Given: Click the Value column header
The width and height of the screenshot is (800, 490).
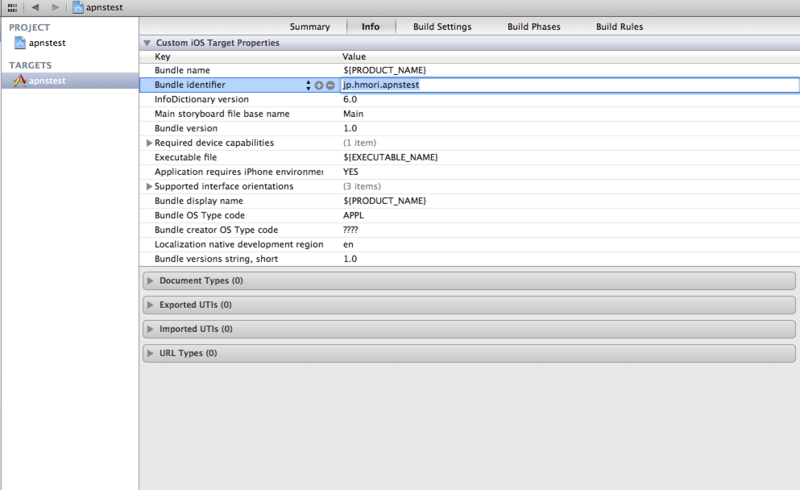Looking at the screenshot, I should [354, 57].
